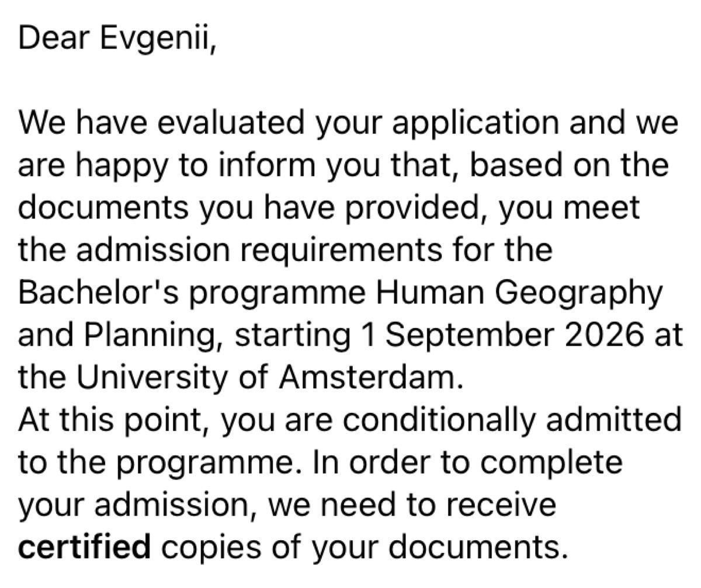The width and height of the screenshot is (701, 588).
Task: Click the words "your admission"
Action: click(x=136, y=506)
